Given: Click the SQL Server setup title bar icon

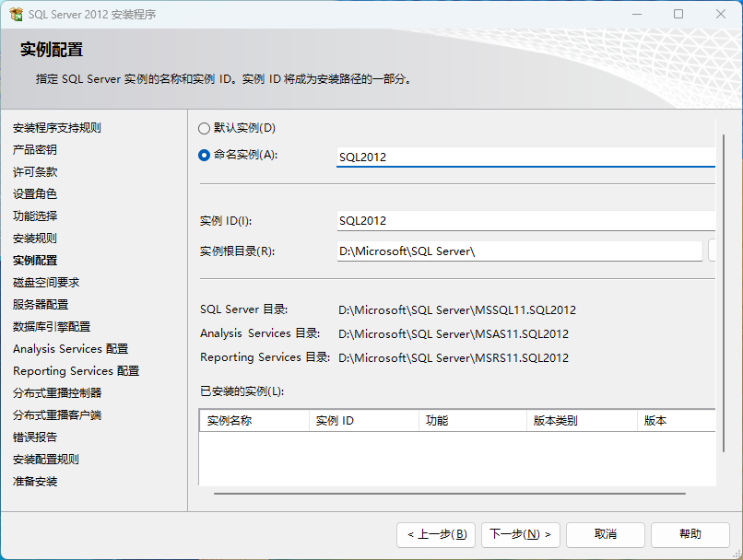Looking at the screenshot, I should coord(16,14).
